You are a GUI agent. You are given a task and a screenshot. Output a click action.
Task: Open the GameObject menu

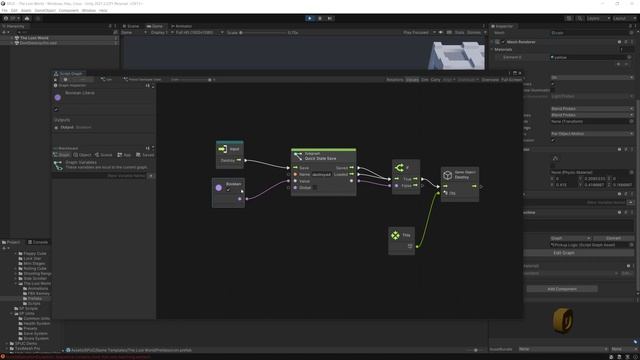click(x=45, y=10)
